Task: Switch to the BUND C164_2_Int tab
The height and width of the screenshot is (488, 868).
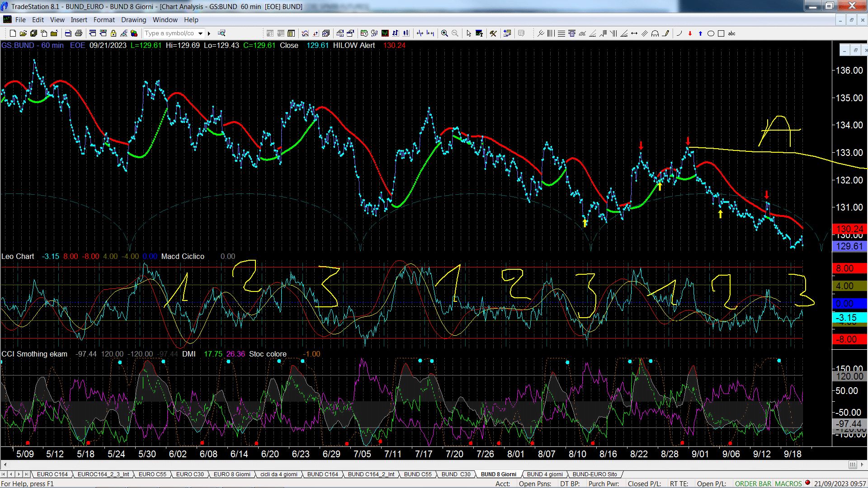Action: [x=371, y=474]
